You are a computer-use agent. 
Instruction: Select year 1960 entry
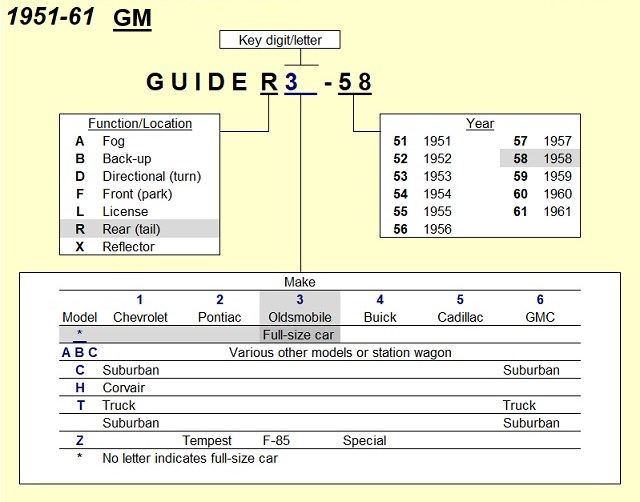click(x=542, y=194)
